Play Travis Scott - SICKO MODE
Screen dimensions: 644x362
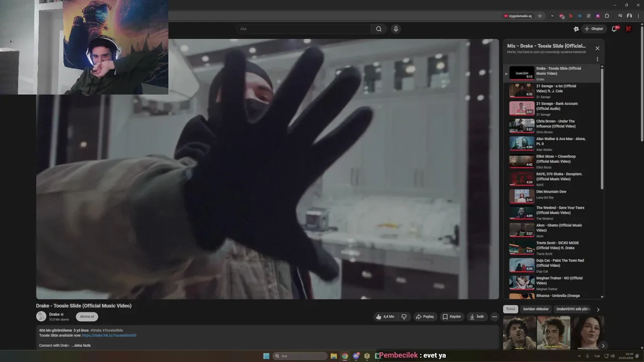click(x=552, y=248)
